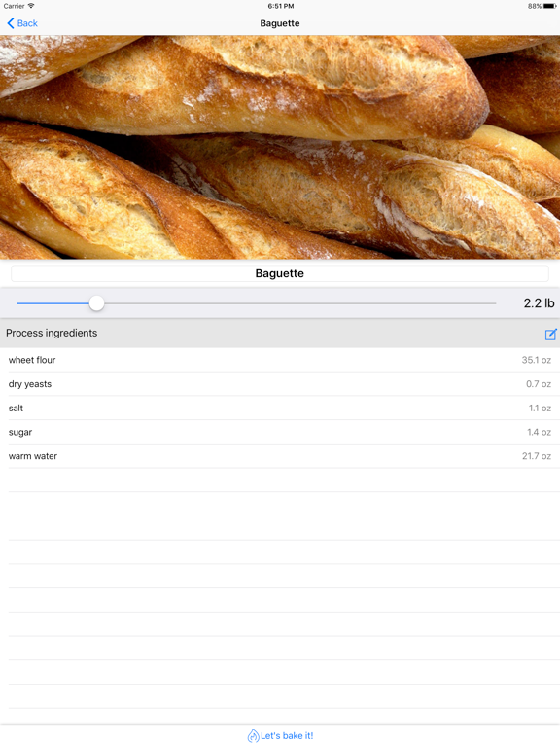Click the Baguette navigation title
560x747 pixels.
pyautogui.click(x=280, y=23)
